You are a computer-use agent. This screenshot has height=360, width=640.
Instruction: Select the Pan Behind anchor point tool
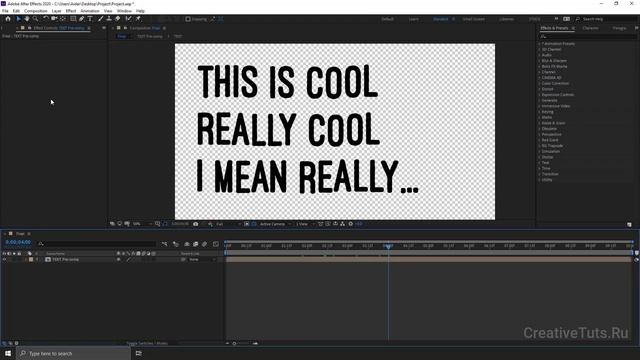coord(63,19)
